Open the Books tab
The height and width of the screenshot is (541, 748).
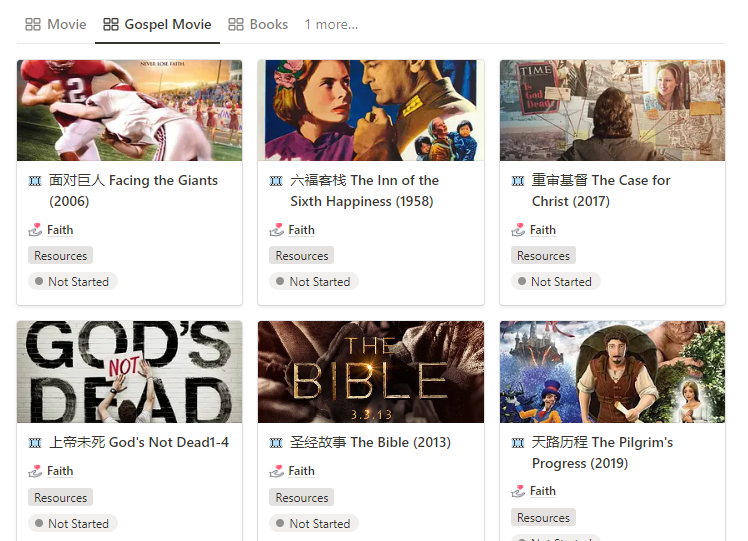258,24
